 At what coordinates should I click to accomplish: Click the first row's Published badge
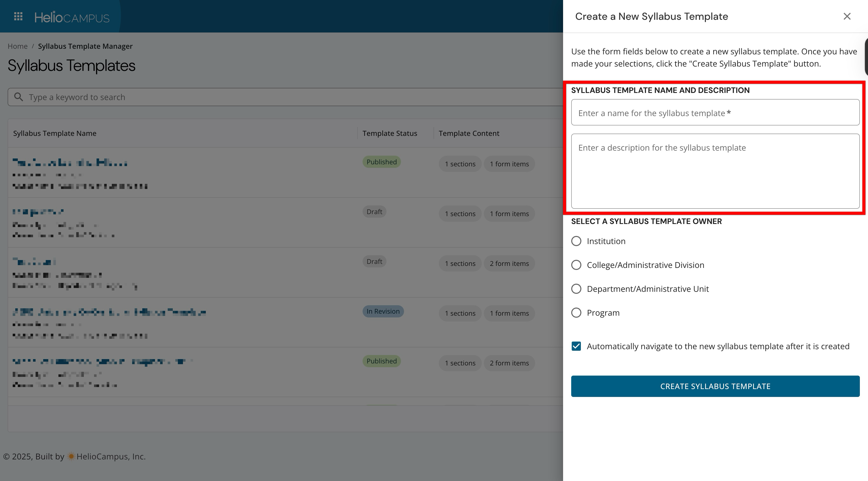381,162
